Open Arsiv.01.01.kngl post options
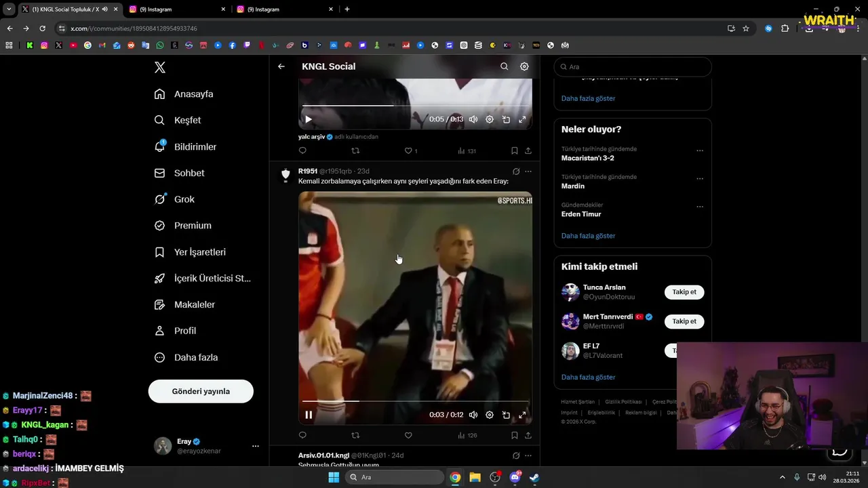The height and width of the screenshot is (488, 868). (528, 455)
